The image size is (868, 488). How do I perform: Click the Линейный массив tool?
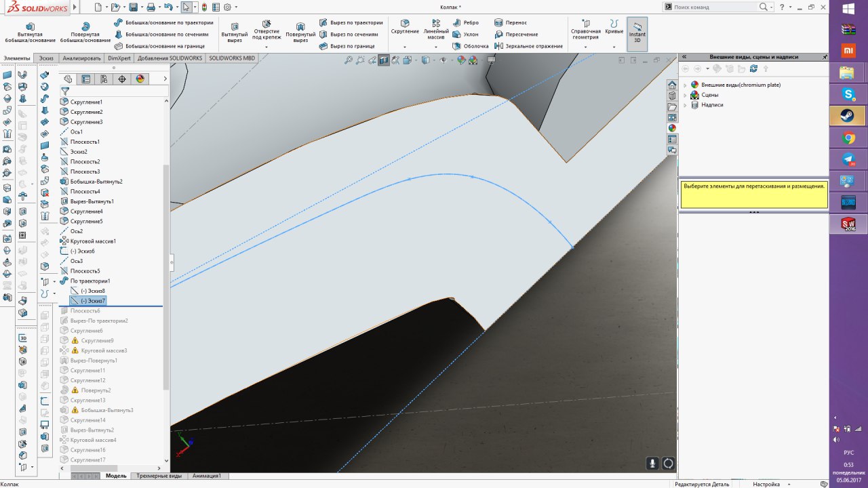[x=436, y=30]
